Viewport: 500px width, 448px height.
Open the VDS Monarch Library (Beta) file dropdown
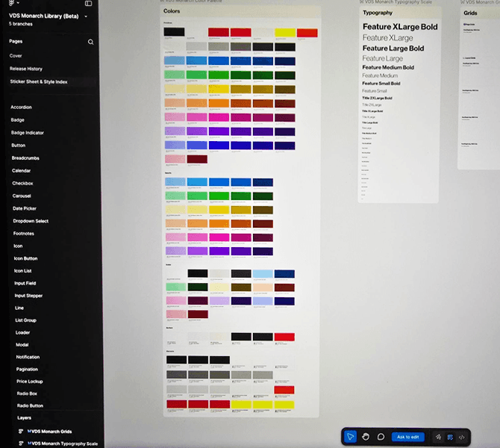[86, 16]
